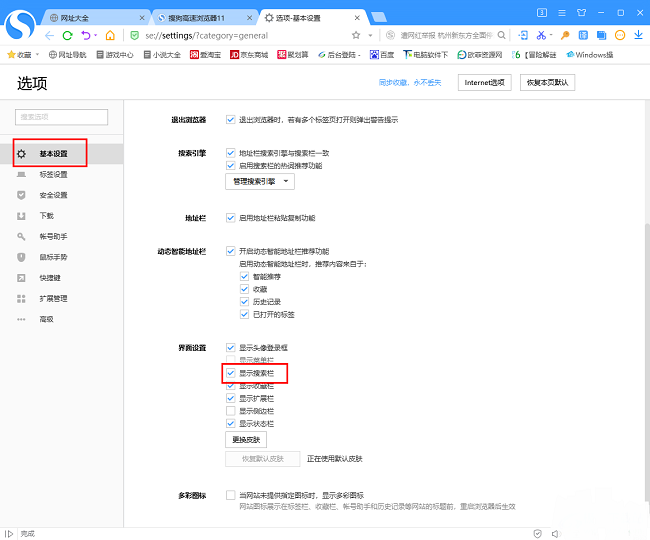Image resolution: width=650 pixels, height=540 pixels.
Task: Click the download arrow icon
Action: (x=638, y=35)
